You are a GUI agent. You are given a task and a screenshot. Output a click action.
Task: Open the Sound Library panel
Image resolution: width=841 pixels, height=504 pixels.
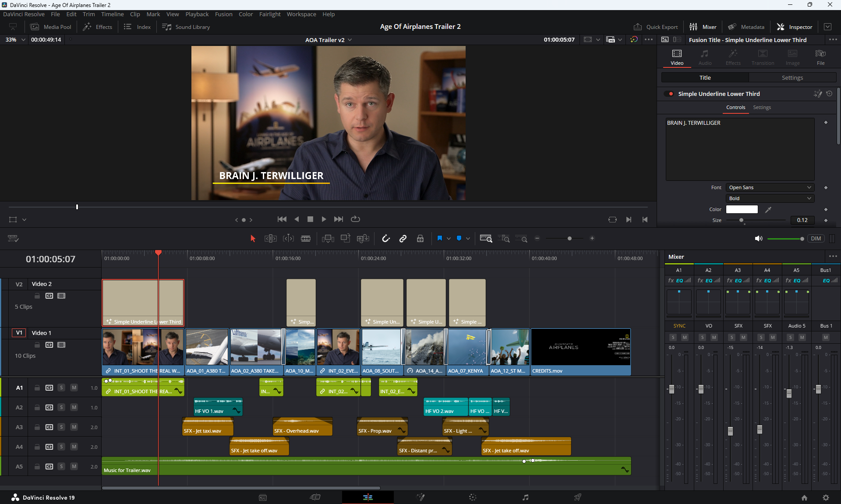click(x=186, y=27)
